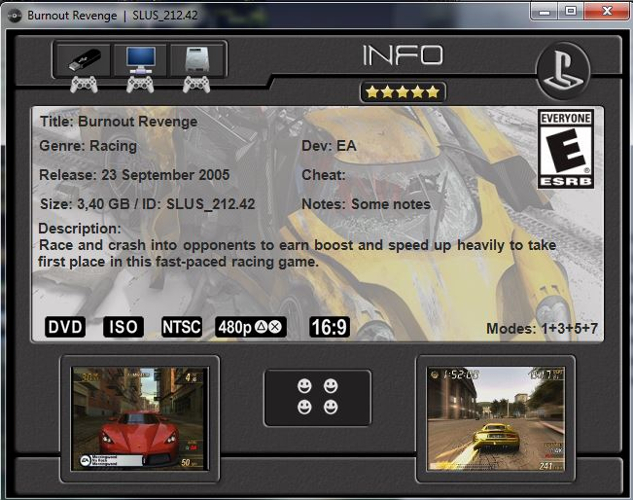Viewport: 633px width, 500px height.
Task: Open the red car screenshot thumbnail
Action: click(140, 418)
